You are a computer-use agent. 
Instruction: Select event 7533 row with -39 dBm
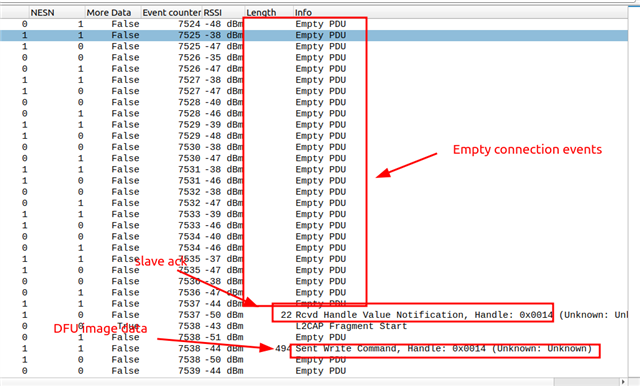tap(314, 214)
